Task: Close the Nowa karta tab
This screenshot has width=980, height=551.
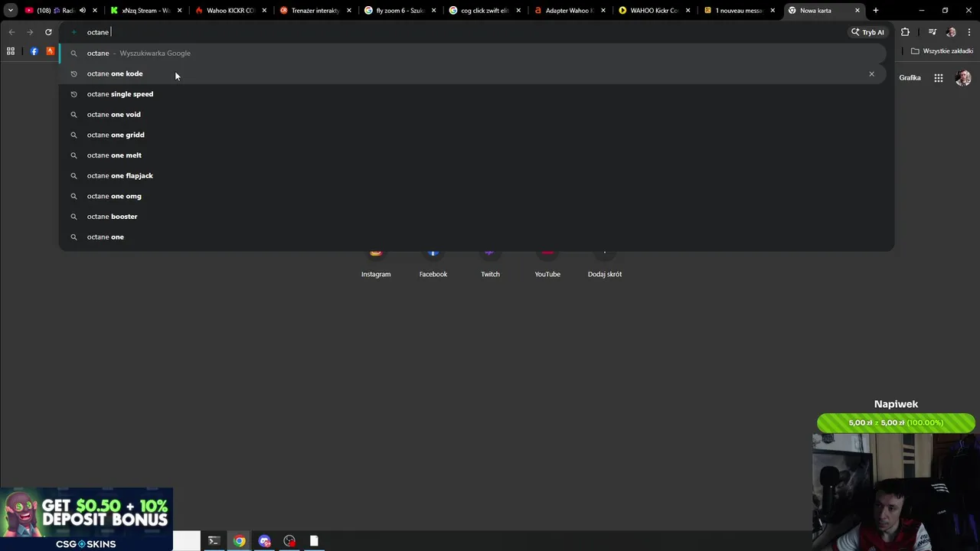Action: pos(857,11)
